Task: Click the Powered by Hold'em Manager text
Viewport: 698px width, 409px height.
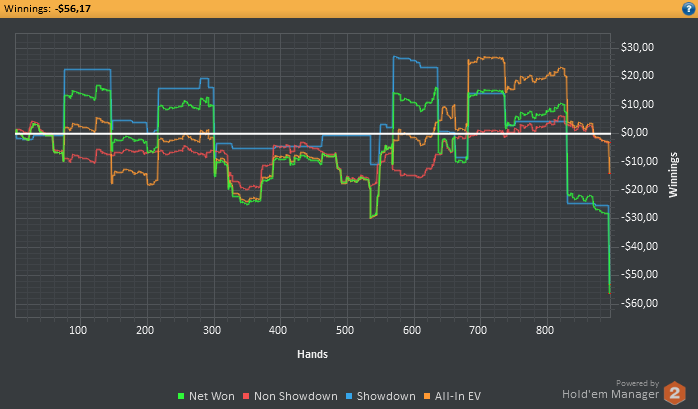Action: [x=611, y=390]
